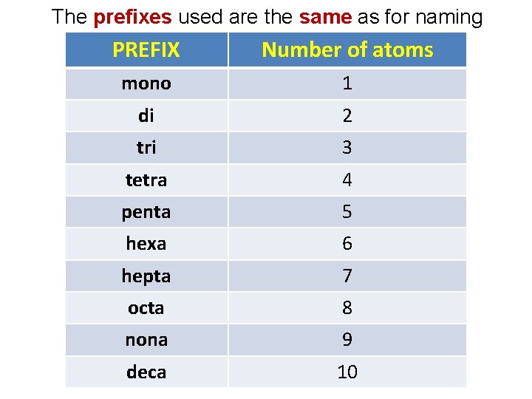Click the number 4 cell
This screenshot has height=399, width=532.
tap(347, 180)
